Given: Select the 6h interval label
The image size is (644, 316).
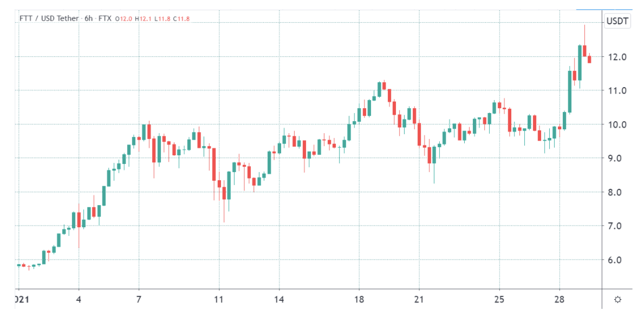Looking at the screenshot, I should 89,18.
